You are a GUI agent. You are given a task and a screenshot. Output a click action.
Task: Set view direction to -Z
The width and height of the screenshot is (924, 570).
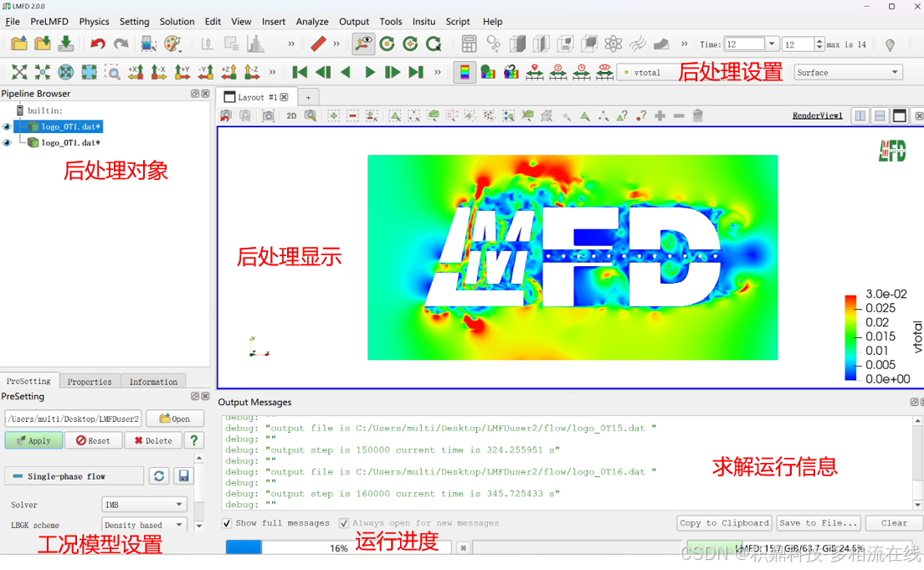[252, 72]
